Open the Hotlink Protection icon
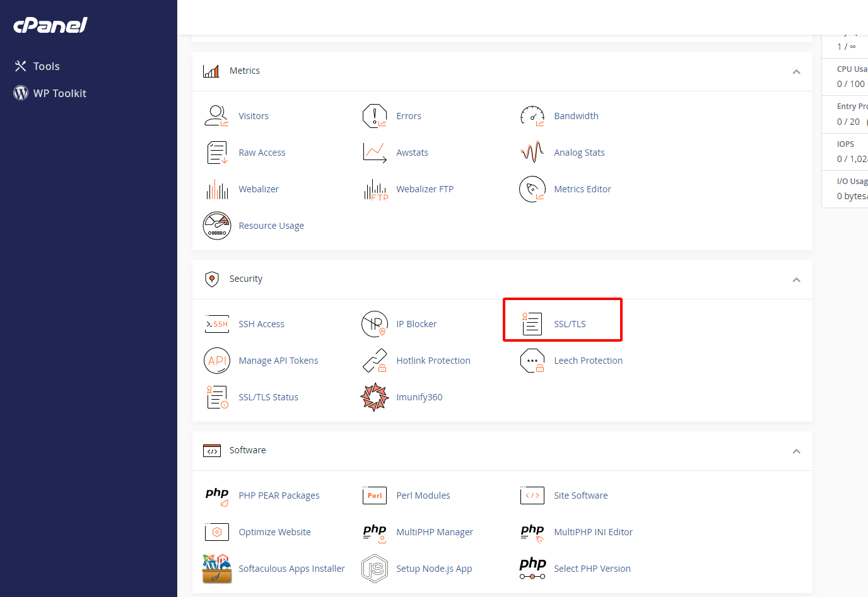The width and height of the screenshot is (868, 597). click(x=374, y=361)
